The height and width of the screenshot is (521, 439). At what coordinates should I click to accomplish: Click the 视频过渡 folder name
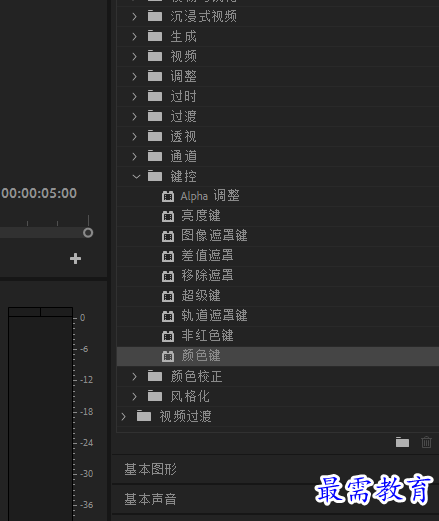pos(185,416)
